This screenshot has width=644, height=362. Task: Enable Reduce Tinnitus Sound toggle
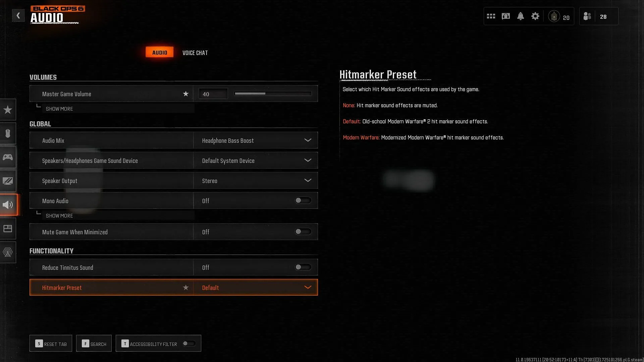303,267
